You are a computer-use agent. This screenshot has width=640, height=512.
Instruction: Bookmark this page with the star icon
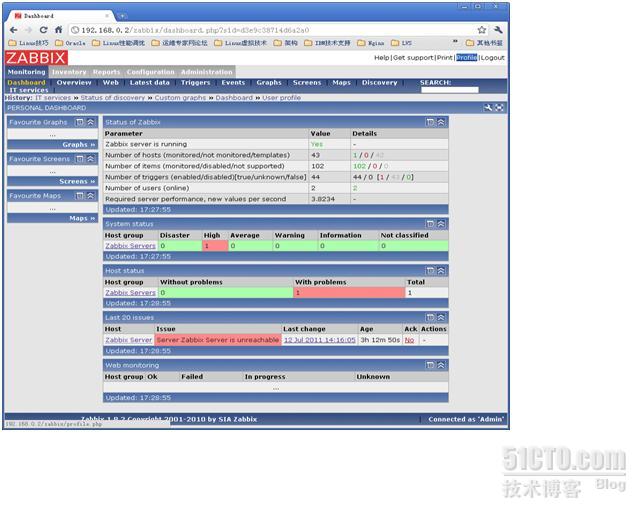tap(482, 30)
